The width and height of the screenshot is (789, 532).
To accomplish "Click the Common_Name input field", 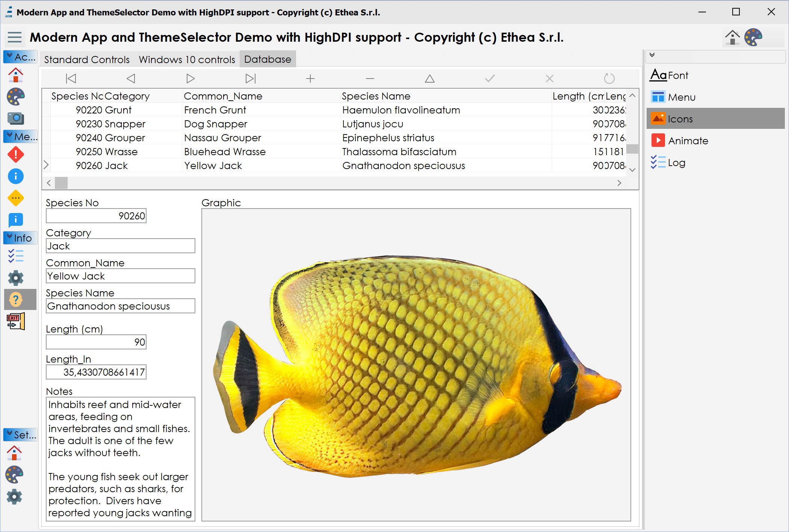I will pyautogui.click(x=120, y=276).
